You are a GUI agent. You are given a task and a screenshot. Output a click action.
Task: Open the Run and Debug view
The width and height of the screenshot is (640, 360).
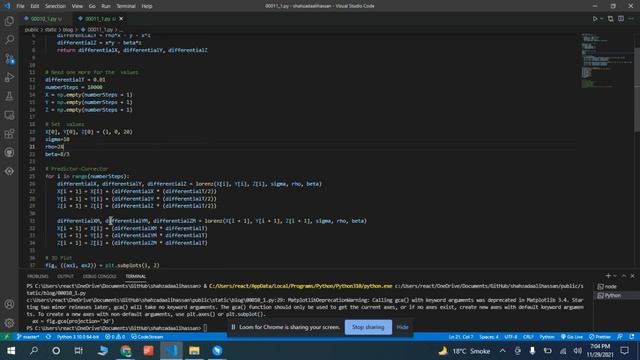[x=9, y=77]
